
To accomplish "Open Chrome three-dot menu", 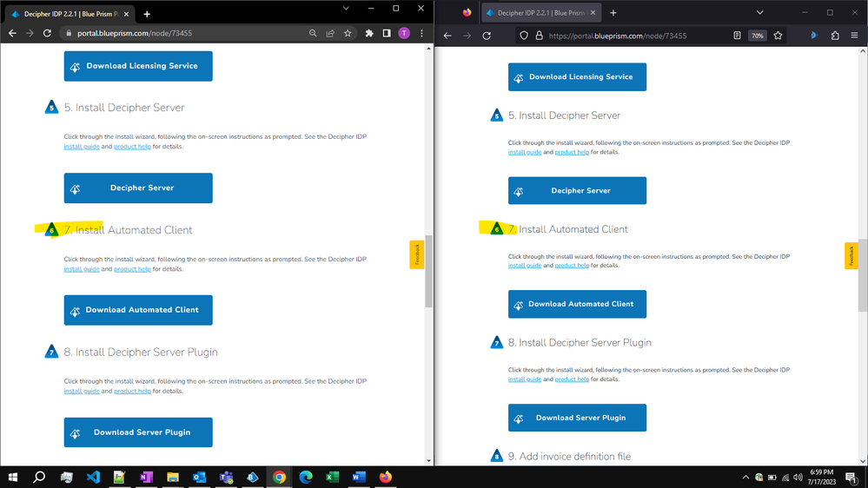I will point(421,33).
